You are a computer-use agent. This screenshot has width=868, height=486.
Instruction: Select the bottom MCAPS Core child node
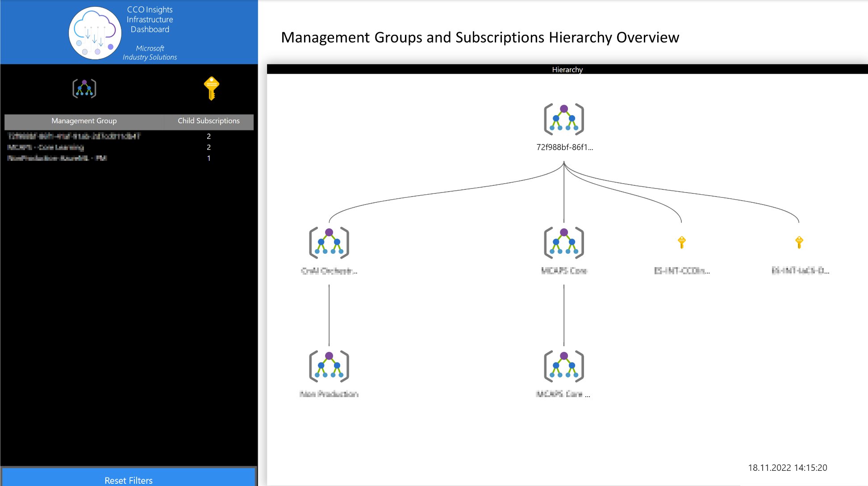564,367
